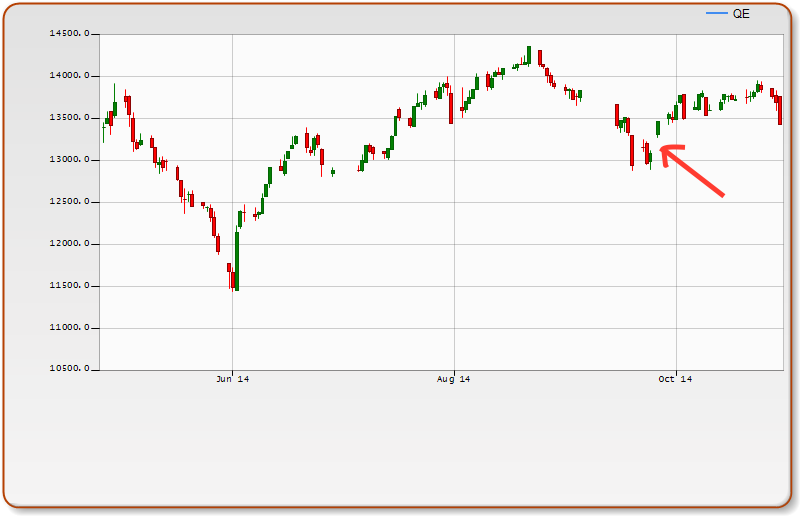Click the 14000.0 axis label

tap(69, 76)
